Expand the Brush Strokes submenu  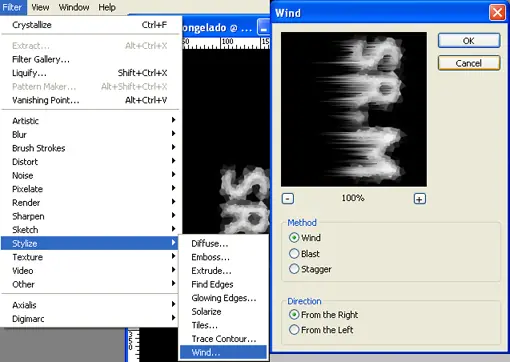tap(90, 148)
